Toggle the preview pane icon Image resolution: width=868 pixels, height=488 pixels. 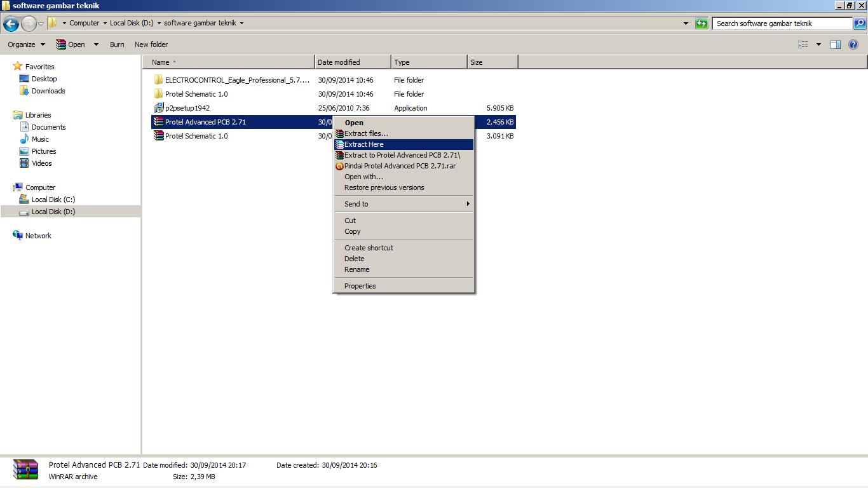(836, 44)
